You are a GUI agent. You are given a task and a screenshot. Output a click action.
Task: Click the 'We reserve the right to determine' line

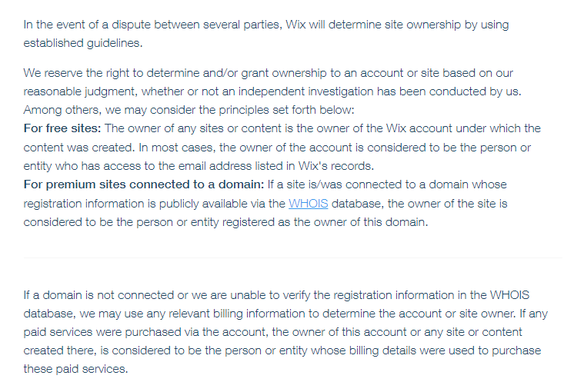[269, 73]
